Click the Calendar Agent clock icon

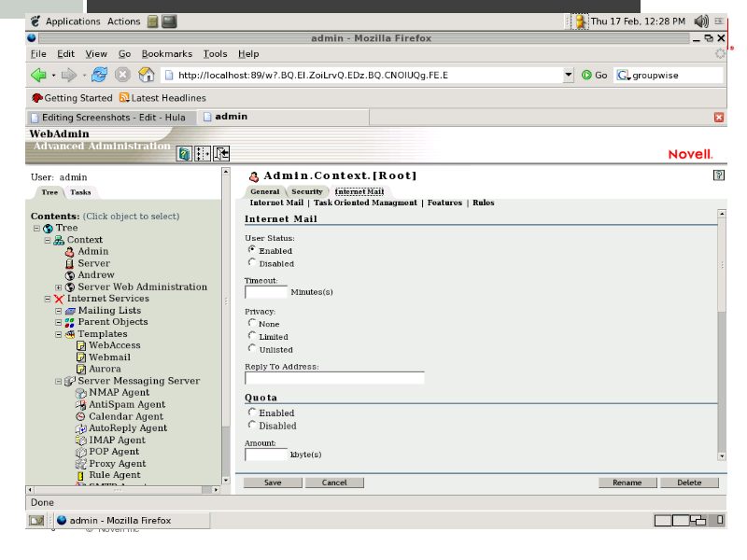pyautogui.click(x=80, y=416)
